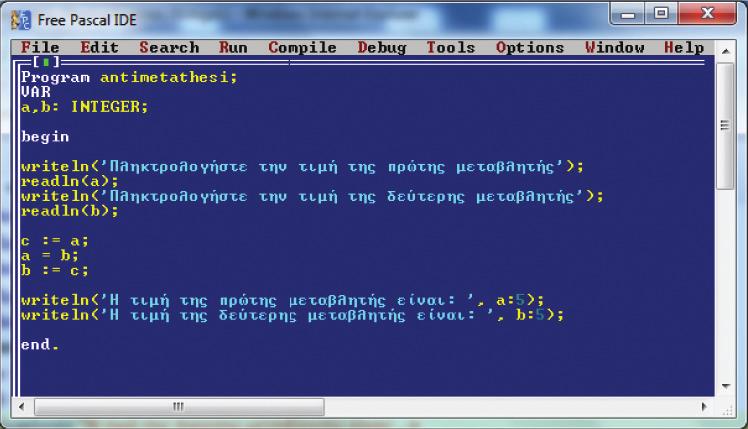Click the 'a,b: INTEGER;' declaration
This screenshot has height=429, width=748.
(84, 106)
